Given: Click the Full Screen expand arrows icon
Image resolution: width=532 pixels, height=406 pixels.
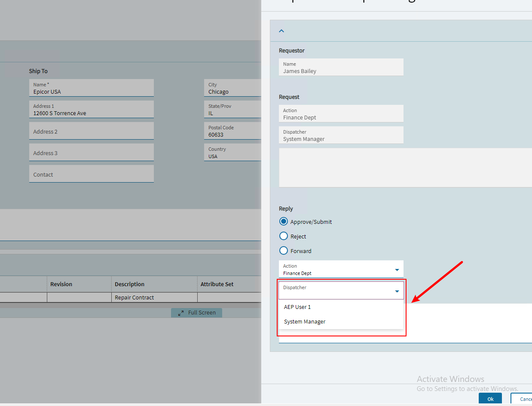Looking at the screenshot, I should click(x=180, y=313).
